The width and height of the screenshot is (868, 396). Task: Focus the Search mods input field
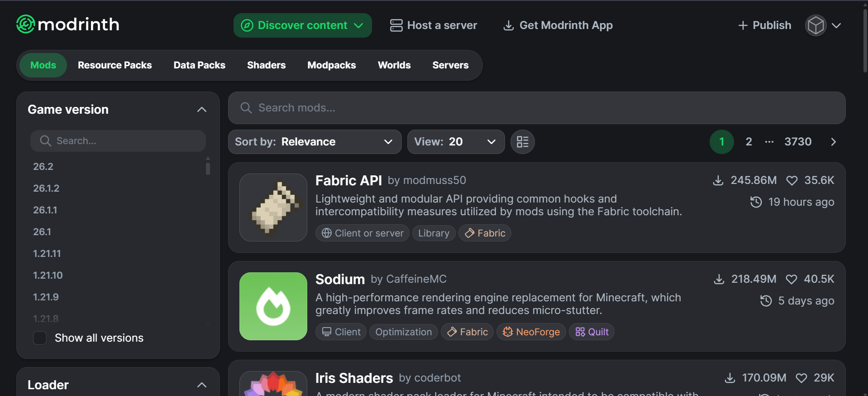(x=537, y=108)
